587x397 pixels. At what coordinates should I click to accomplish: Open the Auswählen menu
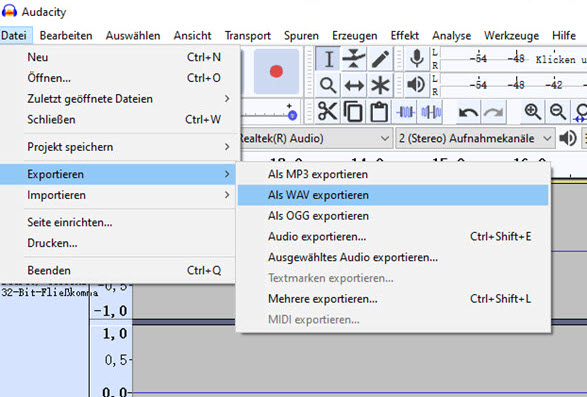pos(133,36)
